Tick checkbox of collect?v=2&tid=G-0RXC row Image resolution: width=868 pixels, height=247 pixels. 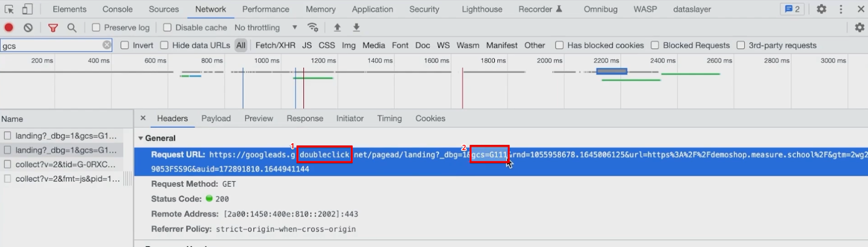(x=8, y=164)
